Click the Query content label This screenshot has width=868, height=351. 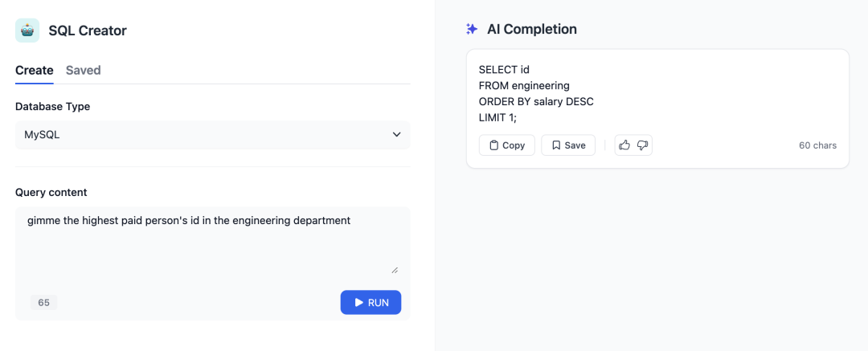(51, 192)
